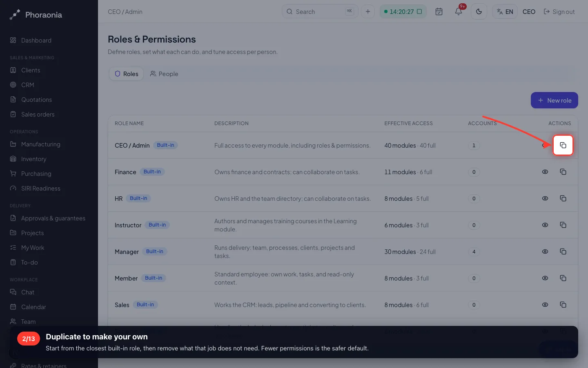Switch to the Roles tab
588x368 pixels.
(x=126, y=74)
